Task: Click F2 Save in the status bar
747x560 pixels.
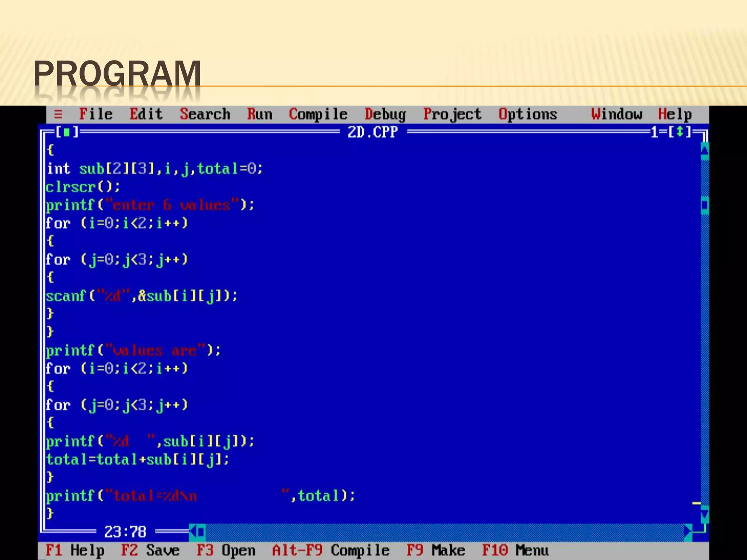Action: [x=150, y=551]
